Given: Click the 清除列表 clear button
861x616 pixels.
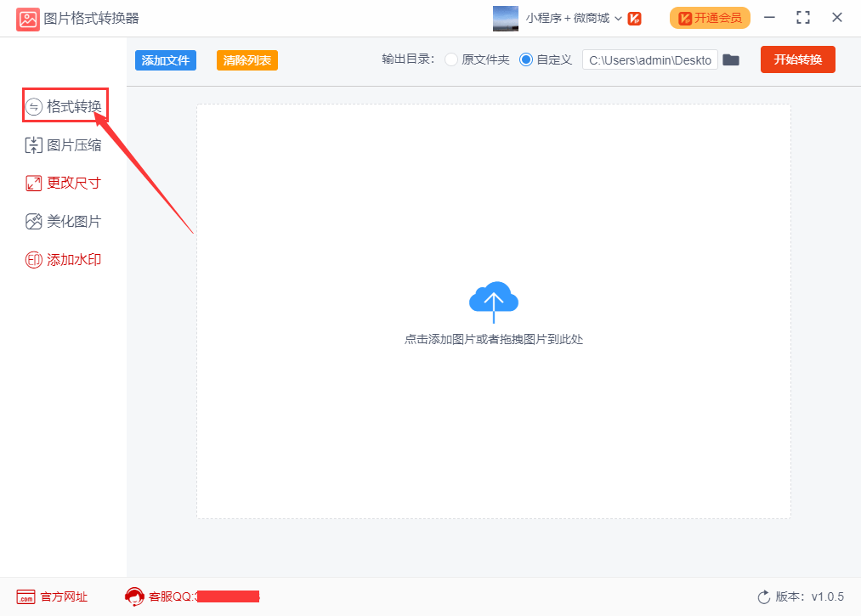Looking at the screenshot, I should coord(246,60).
